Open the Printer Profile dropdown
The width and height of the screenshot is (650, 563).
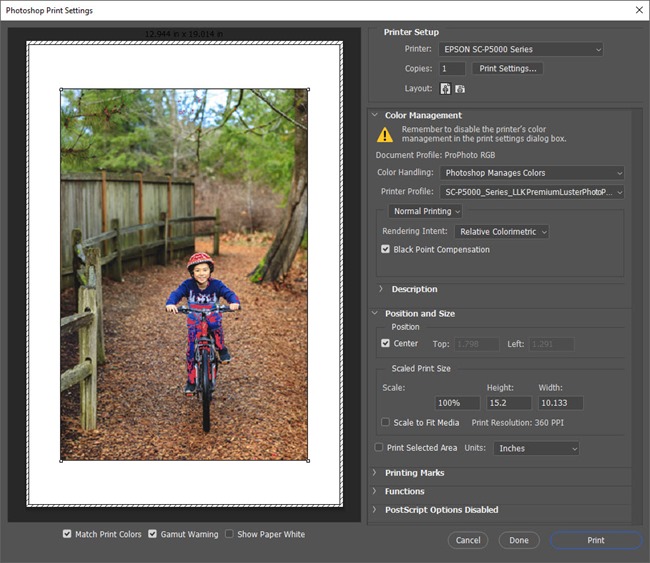pos(532,192)
